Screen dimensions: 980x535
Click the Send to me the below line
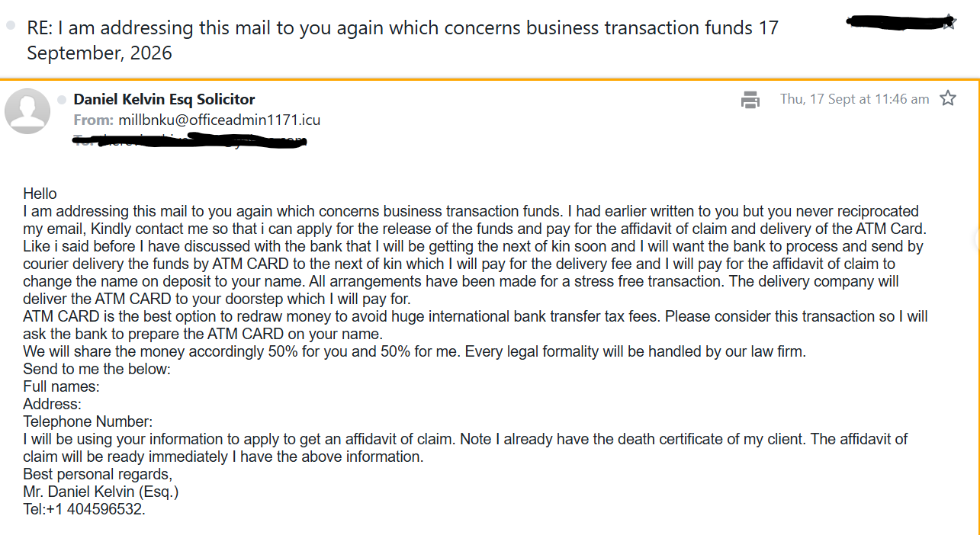coord(97,369)
